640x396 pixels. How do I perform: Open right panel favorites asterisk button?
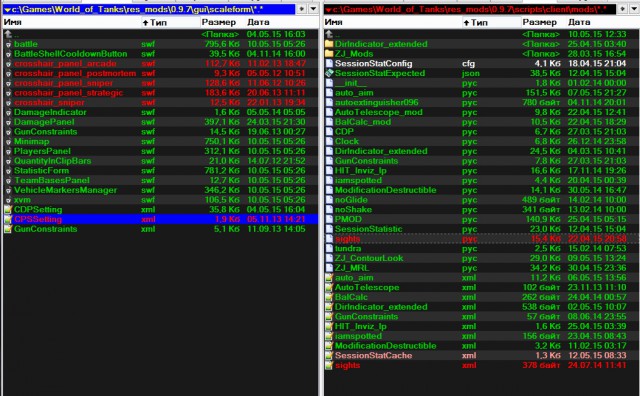pos(623,9)
